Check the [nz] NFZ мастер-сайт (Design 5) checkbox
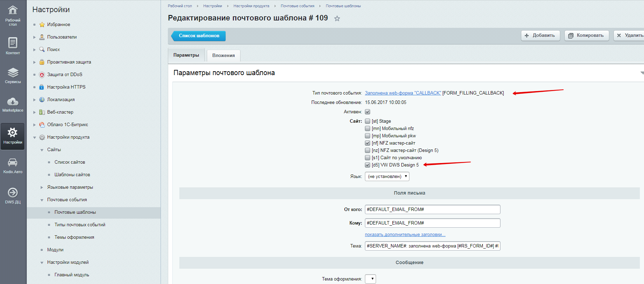This screenshot has width=644, height=284. click(x=367, y=151)
